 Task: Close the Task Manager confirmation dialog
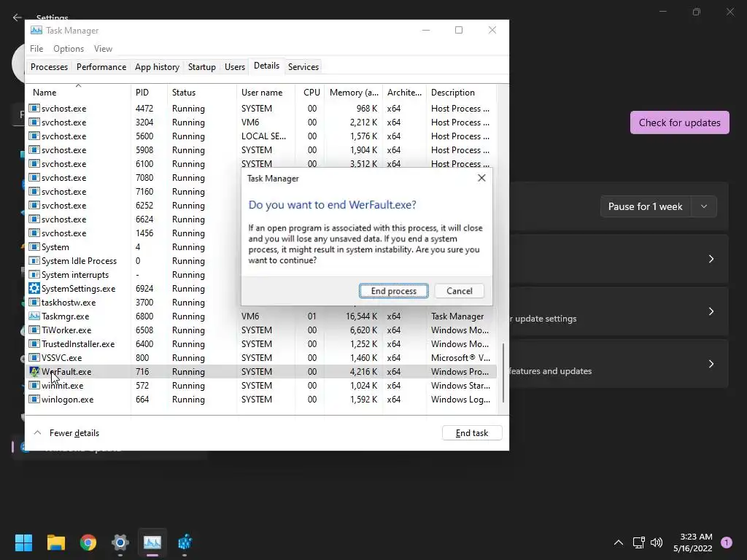tap(481, 178)
